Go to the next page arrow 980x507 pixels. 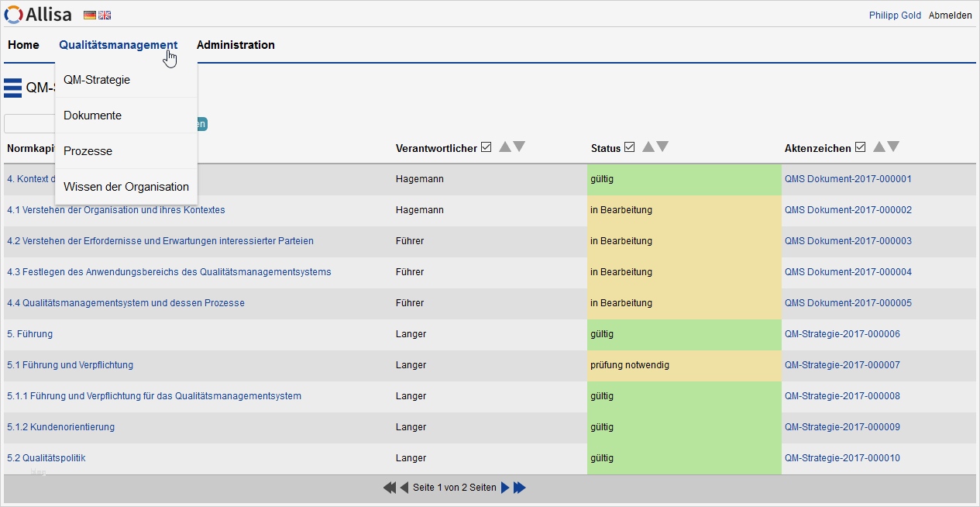click(505, 488)
